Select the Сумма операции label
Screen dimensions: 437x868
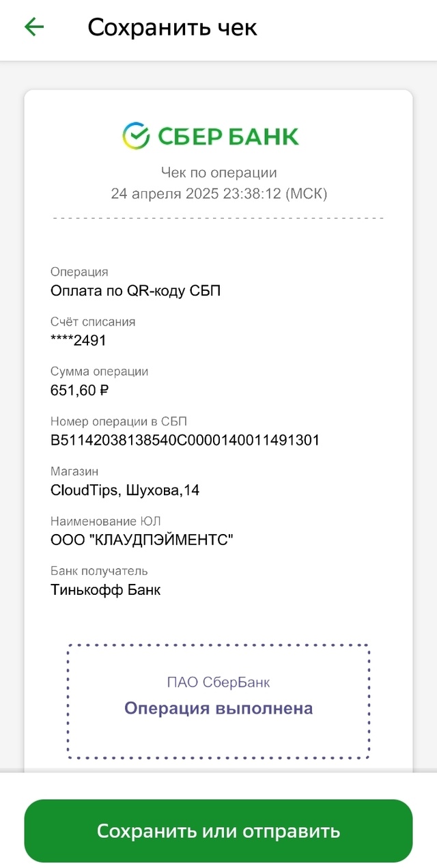[99, 372]
